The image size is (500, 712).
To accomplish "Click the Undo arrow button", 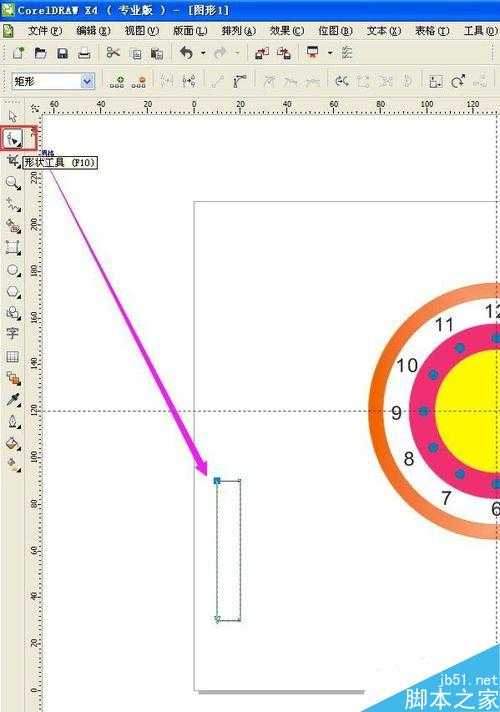I will (x=187, y=53).
